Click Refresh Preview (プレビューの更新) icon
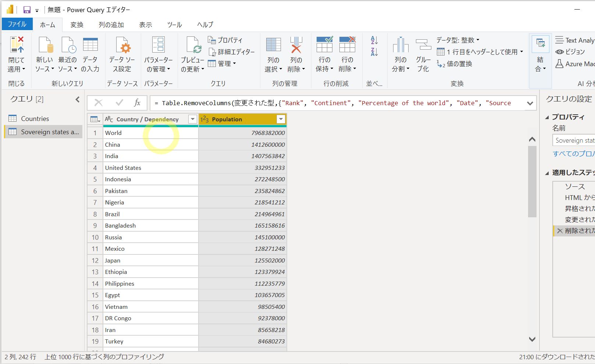Image resolution: width=595 pixels, height=364 pixels. click(x=193, y=44)
